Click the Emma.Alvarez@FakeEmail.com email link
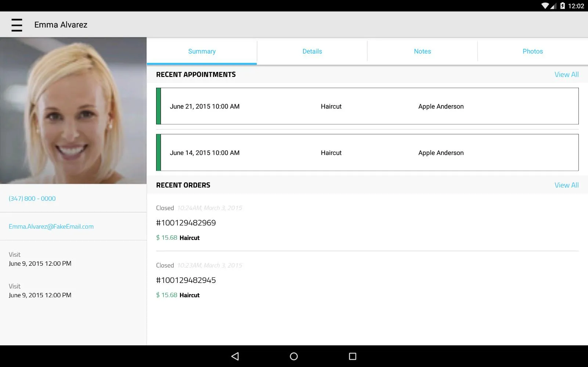 (x=51, y=226)
